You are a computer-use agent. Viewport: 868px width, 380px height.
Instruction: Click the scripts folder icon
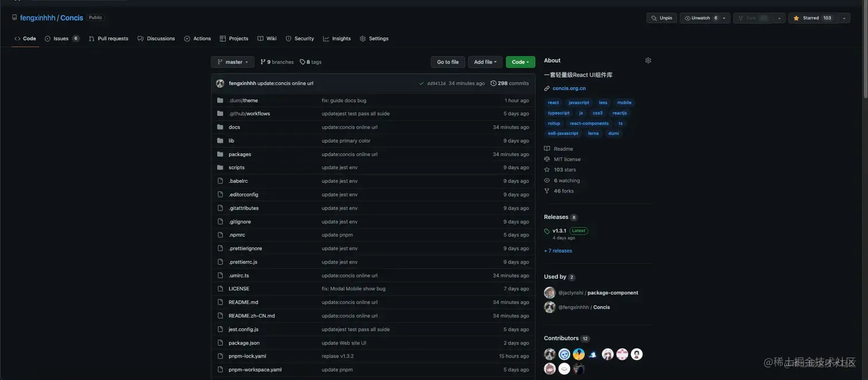point(220,168)
